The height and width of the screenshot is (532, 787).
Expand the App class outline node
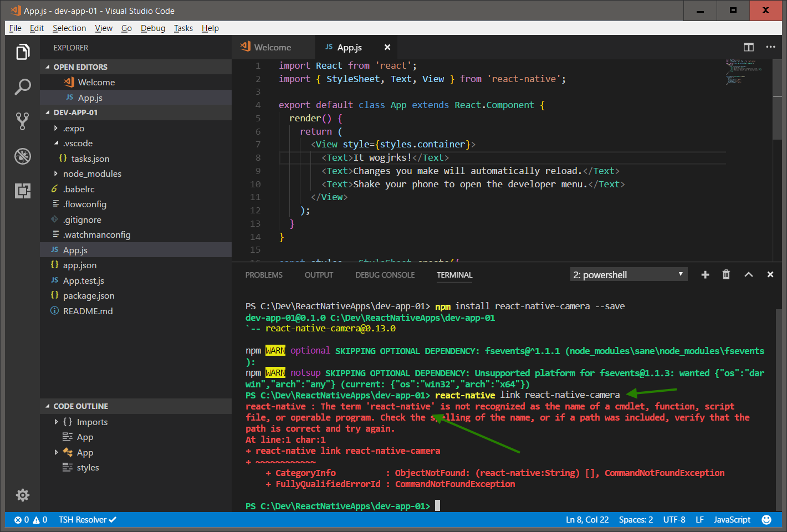(56, 452)
